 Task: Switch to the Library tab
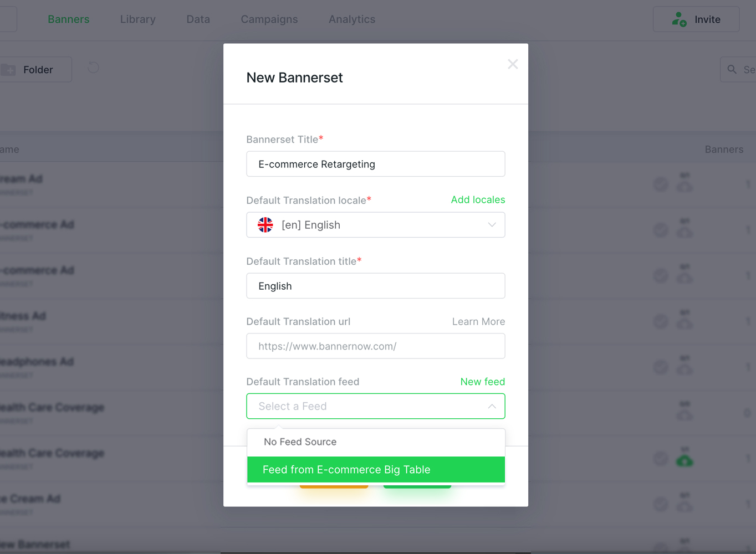(138, 19)
